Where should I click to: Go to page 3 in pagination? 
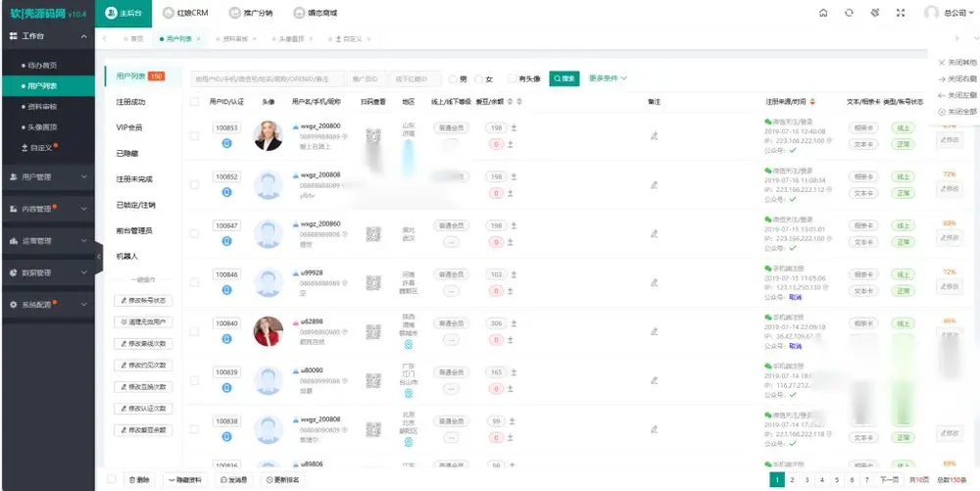pos(807,480)
